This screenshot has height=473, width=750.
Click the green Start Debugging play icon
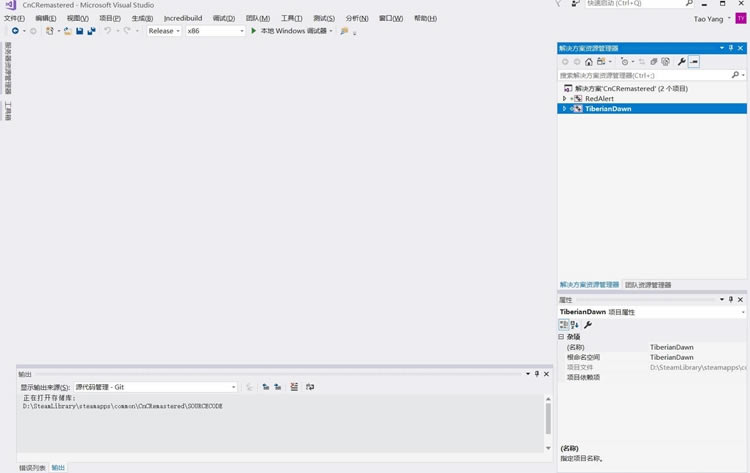(254, 31)
